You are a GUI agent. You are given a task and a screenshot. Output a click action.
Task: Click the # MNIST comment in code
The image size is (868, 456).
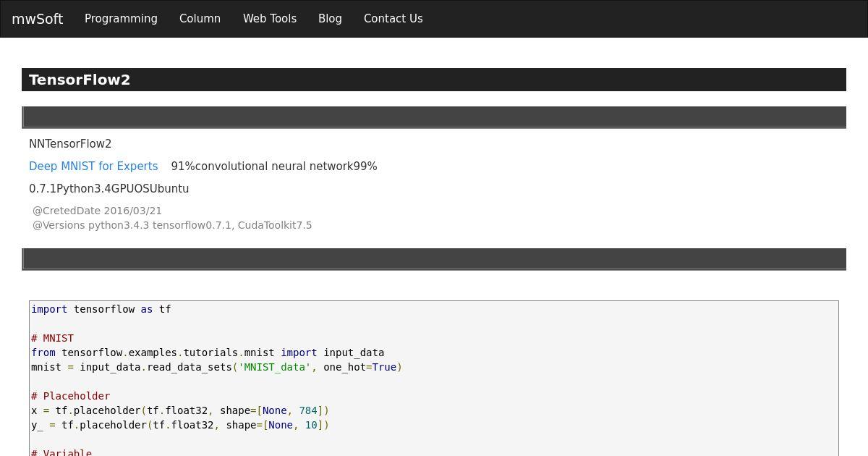(52, 338)
